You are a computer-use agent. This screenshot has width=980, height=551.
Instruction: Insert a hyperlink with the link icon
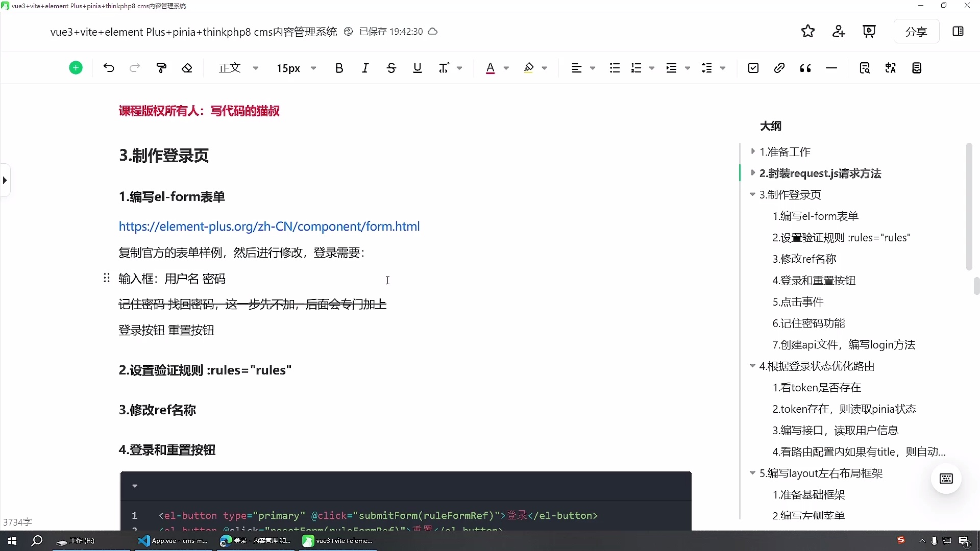pyautogui.click(x=779, y=68)
